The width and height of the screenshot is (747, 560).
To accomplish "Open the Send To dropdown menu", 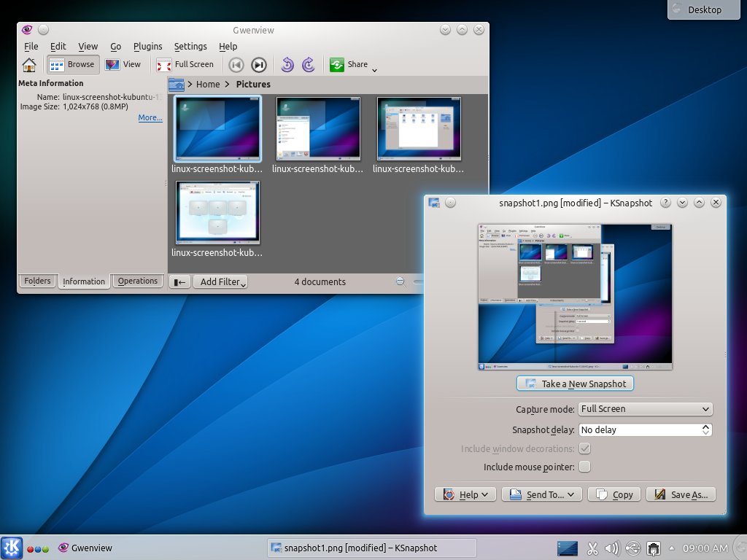I will point(545,494).
